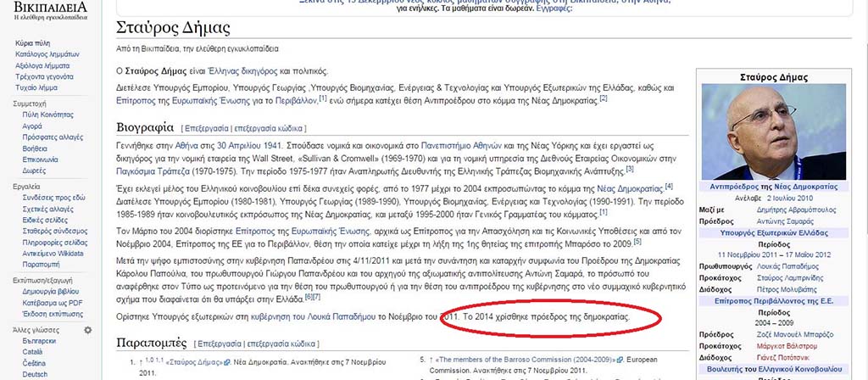The width and height of the screenshot is (868, 380).
Task: Open κυβέρνηση του Λουκά Παπαδήμου link
Action: point(314,317)
